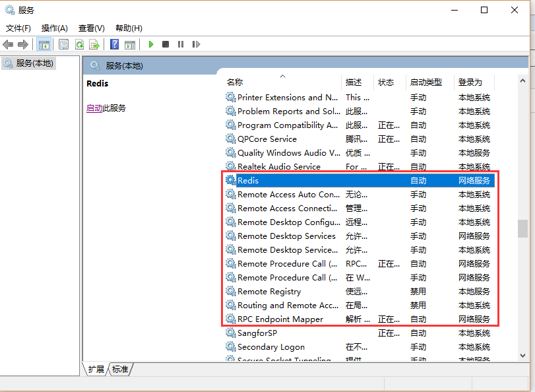Select 服务(本地) in the left tree

[x=28, y=63]
